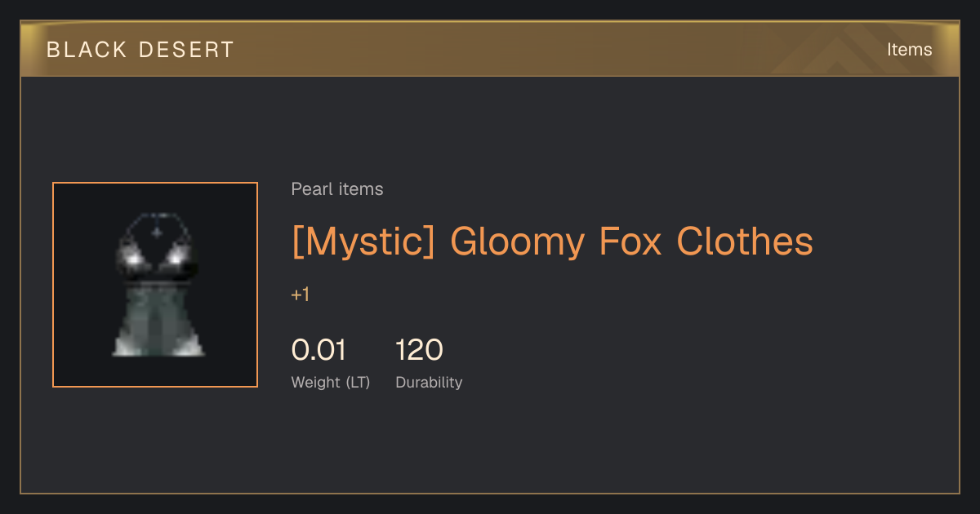The image size is (980, 514).
Task: Click the Durability label
Action: click(x=429, y=383)
